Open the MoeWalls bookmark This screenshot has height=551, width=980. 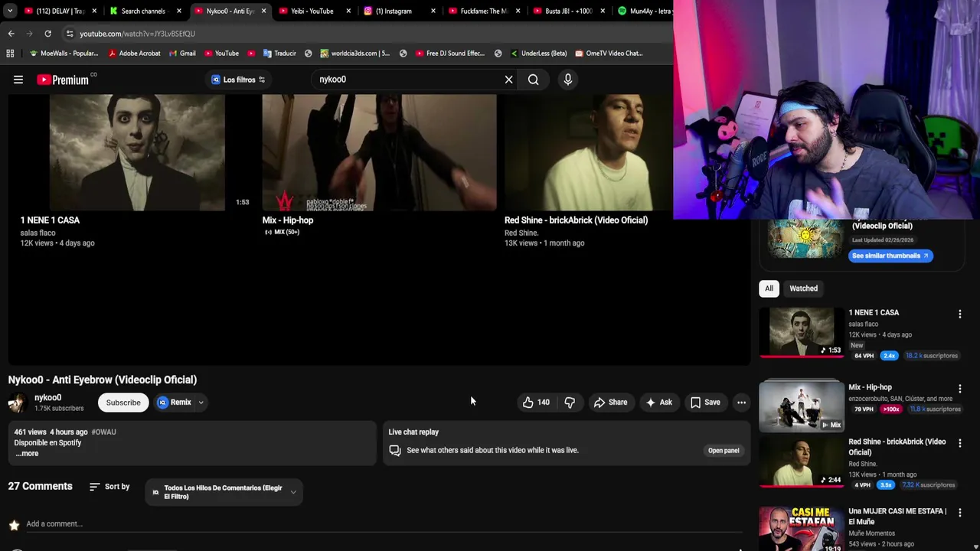pyautogui.click(x=64, y=54)
